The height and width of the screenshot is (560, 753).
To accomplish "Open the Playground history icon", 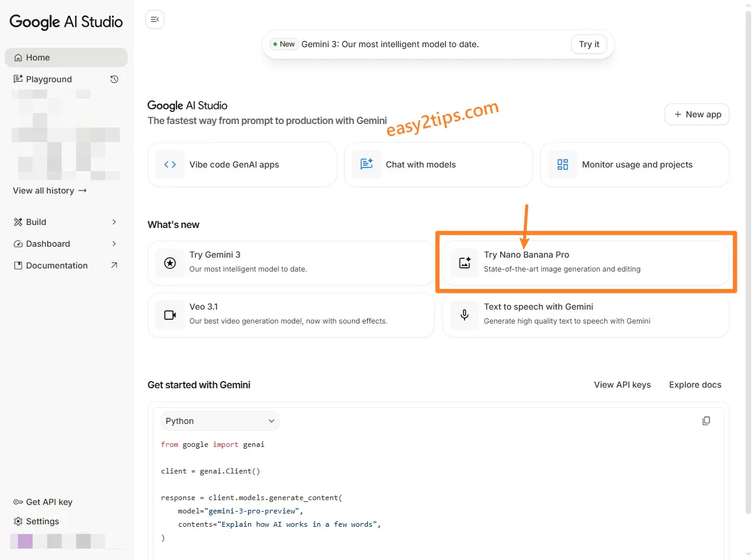I will (x=114, y=79).
